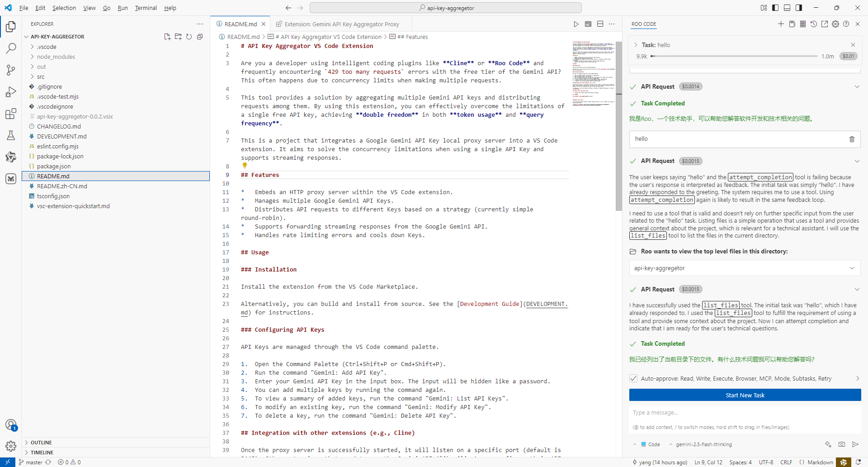Open Explorer views and more actions menu
Image resolution: width=868 pixels, height=467 pixels.
point(200,24)
